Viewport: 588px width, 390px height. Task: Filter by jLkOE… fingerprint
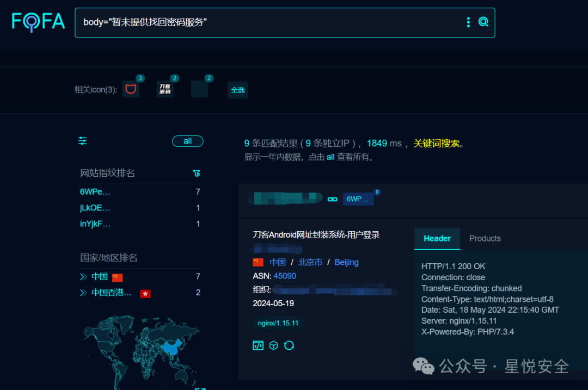point(95,208)
